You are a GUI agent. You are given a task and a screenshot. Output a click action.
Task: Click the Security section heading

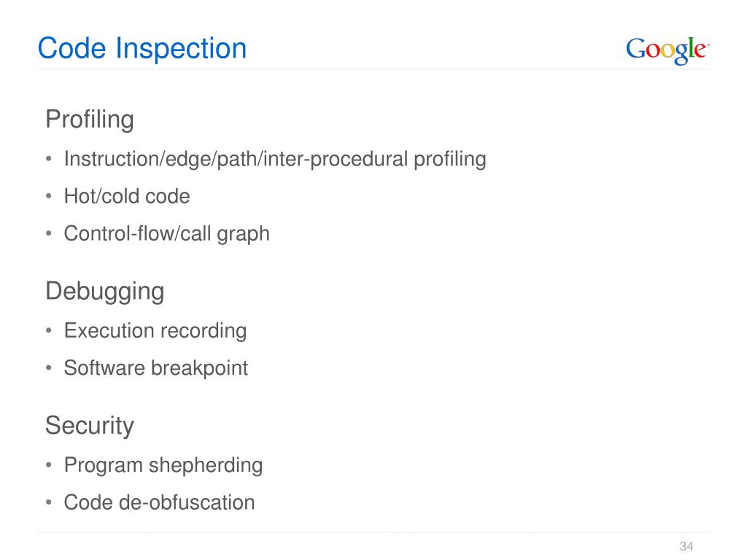[x=90, y=426]
